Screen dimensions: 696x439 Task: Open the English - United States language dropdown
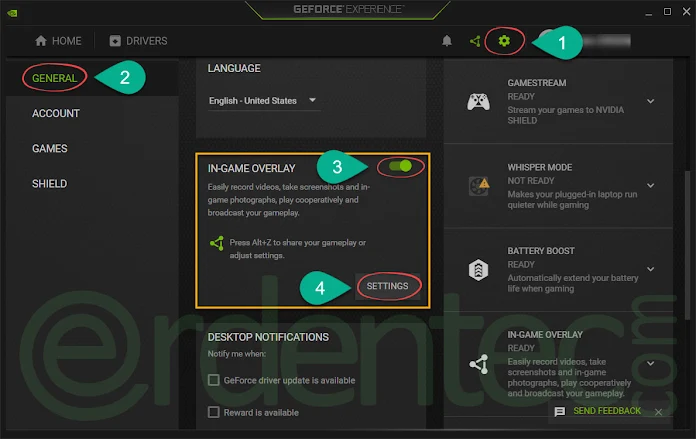tap(264, 101)
